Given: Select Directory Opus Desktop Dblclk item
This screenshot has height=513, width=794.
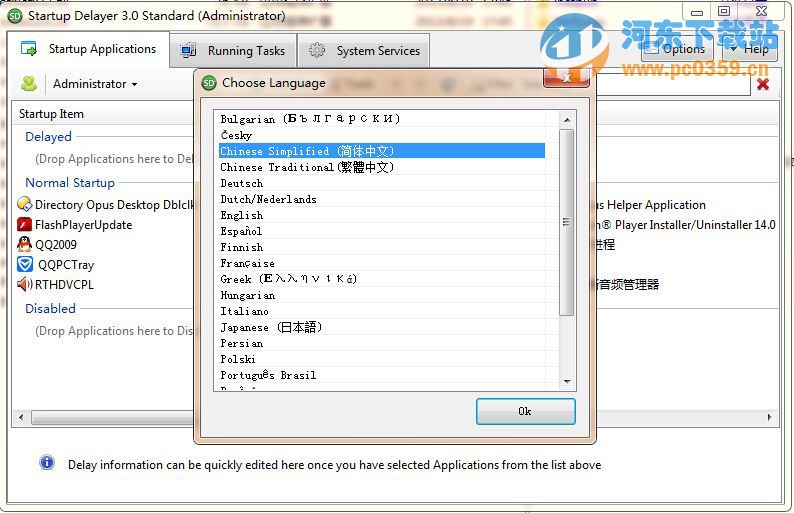Looking at the screenshot, I should click(x=114, y=205).
